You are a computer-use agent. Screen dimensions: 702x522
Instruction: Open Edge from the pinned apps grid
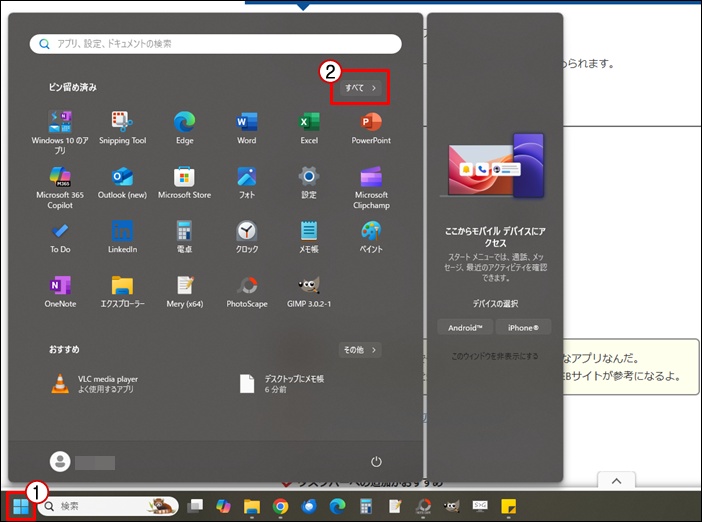coord(184,128)
